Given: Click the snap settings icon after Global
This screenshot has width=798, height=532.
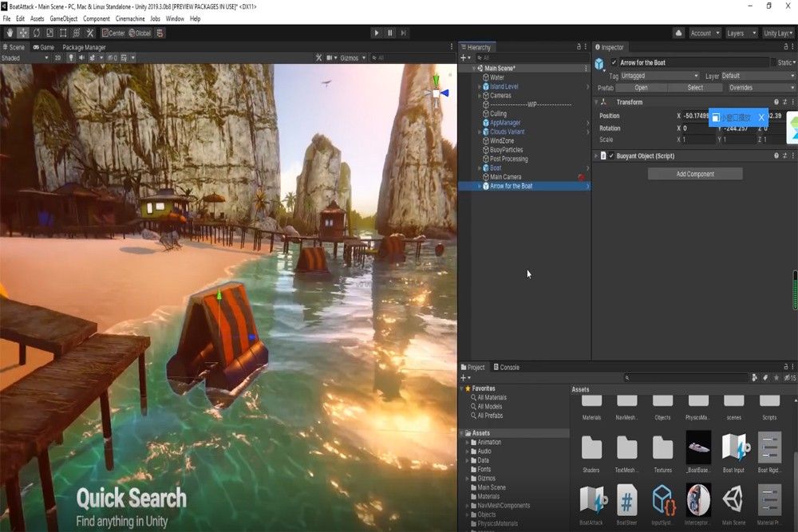Looking at the screenshot, I should tap(160, 33).
